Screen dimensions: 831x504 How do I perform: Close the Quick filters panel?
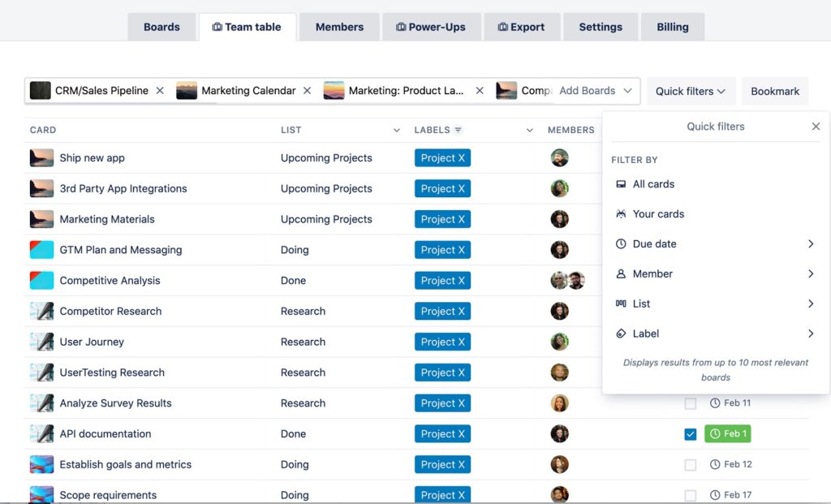tap(816, 127)
